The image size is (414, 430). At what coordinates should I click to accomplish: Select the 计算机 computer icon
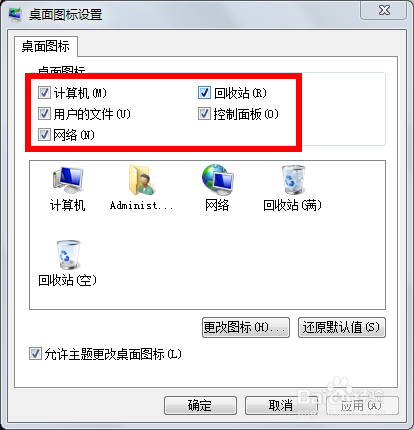pyautogui.click(x=68, y=180)
